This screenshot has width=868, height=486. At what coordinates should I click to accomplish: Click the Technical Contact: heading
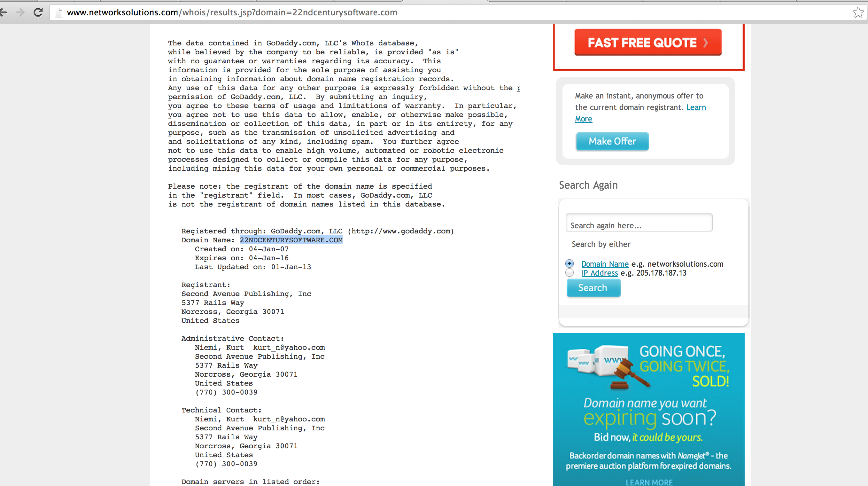coord(221,410)
